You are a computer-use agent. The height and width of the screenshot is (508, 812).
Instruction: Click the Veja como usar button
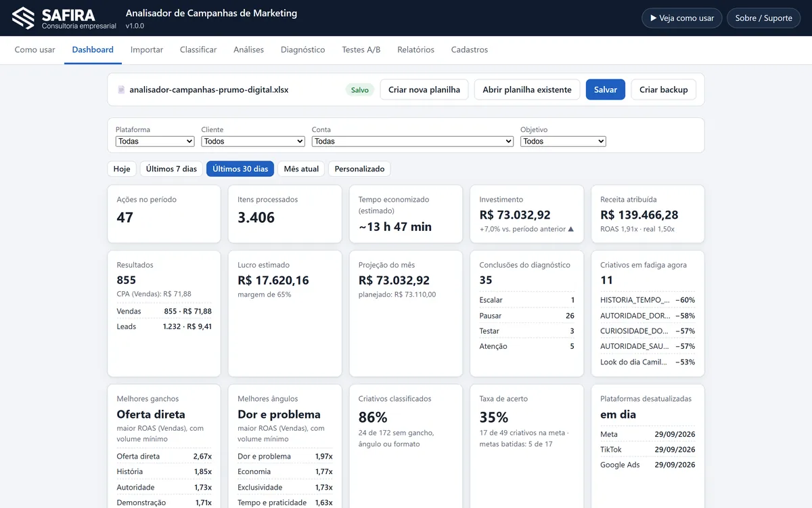coord(682,18)
